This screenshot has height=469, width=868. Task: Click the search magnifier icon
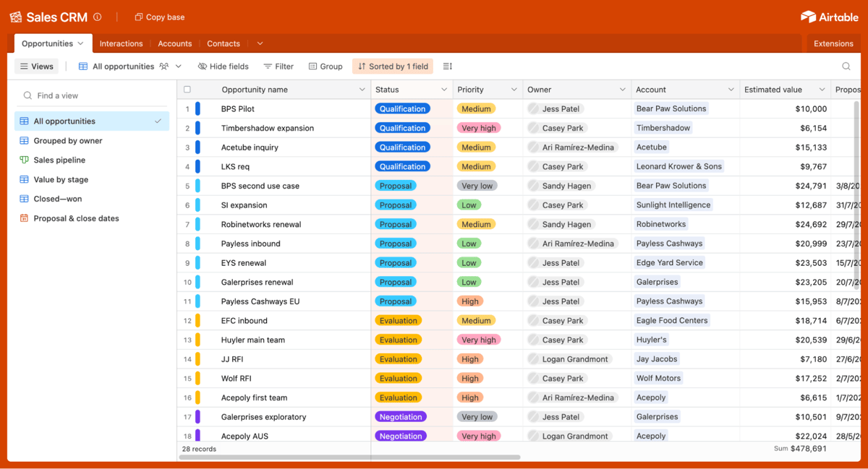click(846, 66)
